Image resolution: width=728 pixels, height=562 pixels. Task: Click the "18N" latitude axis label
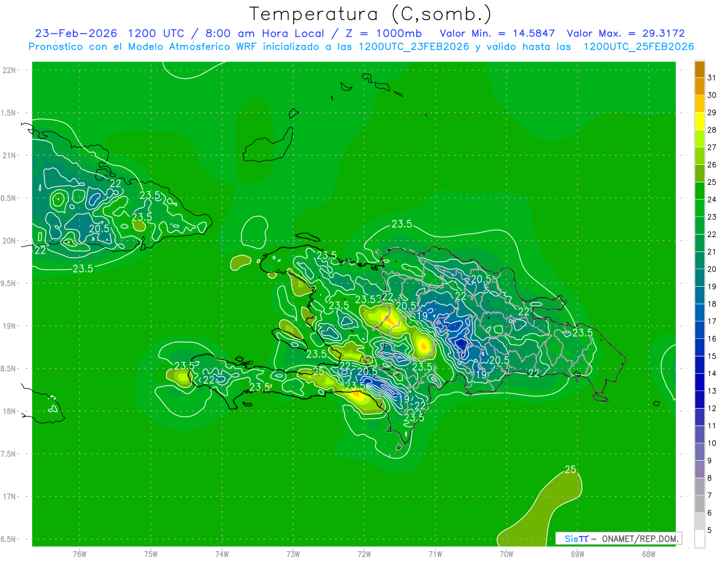point(10,411)
